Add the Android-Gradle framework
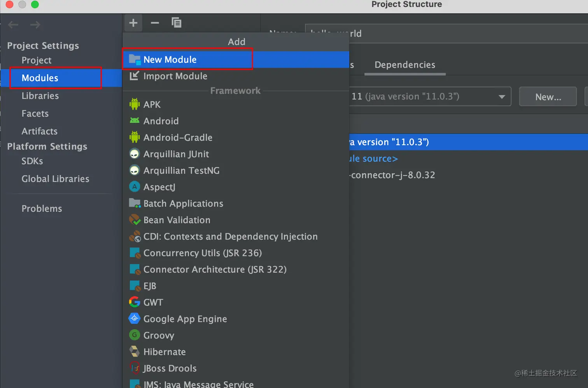This screenshot has height=388, width=588. pos(178,137)
